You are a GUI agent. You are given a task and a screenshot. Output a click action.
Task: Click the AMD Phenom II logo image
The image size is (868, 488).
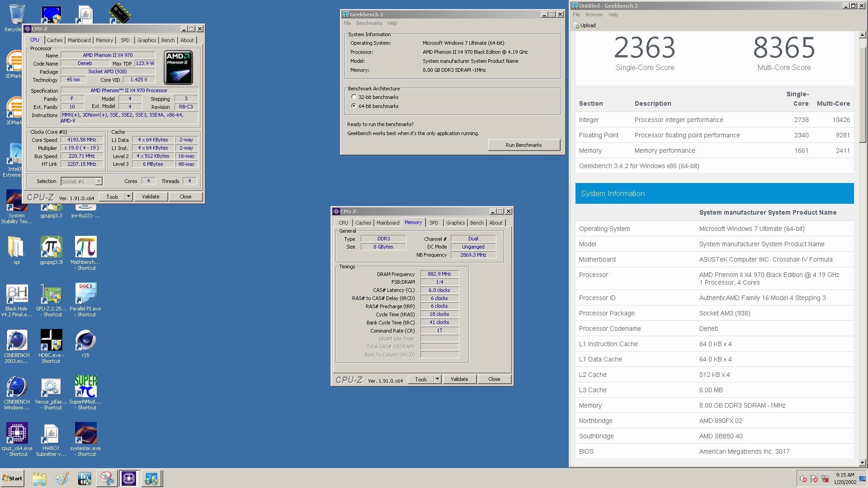[178, 68]
